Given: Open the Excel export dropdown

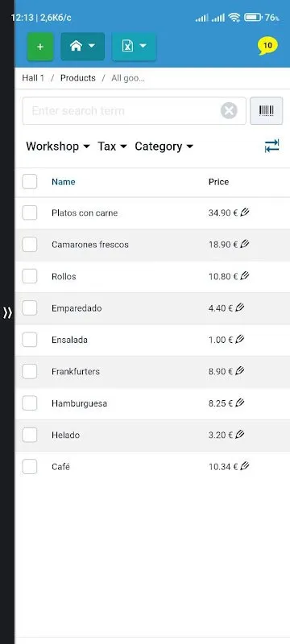Looking at the screenshot, I should pyautogui.click(x=134, y=47).
